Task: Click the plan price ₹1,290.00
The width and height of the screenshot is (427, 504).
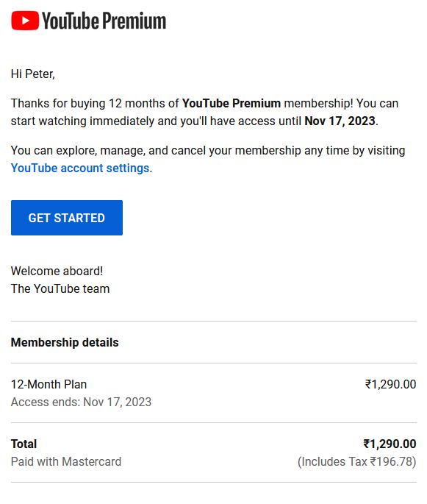Action: point(390,384)
